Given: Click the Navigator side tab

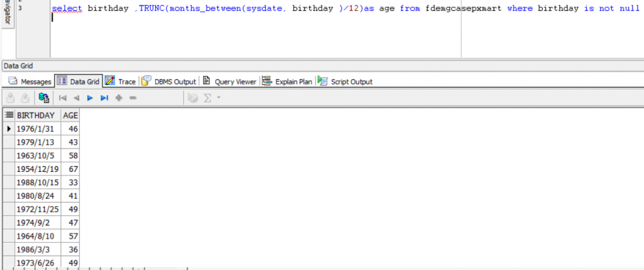Looking at the screenshot, I should coord(8,14).
